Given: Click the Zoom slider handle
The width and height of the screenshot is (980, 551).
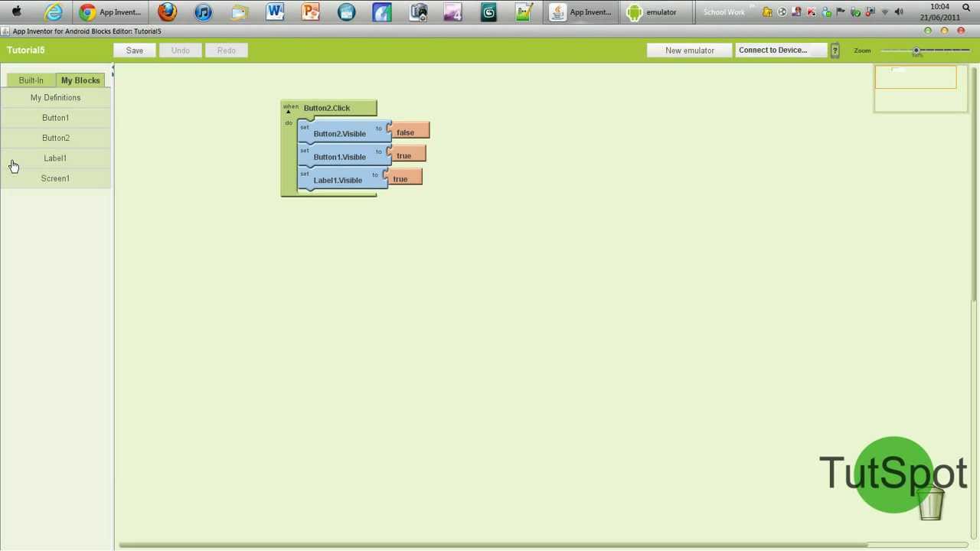Looking at the screenshot, I should pos(916,51).
